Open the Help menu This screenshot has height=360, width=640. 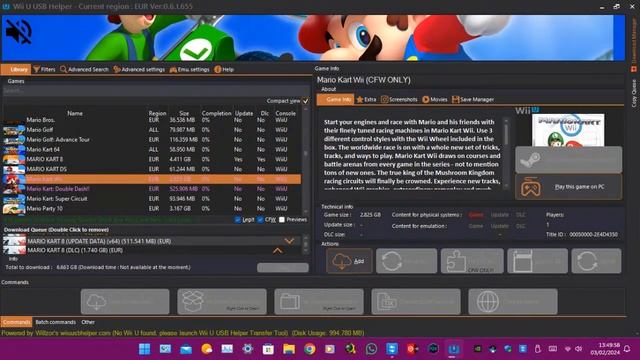click(224, 69)
